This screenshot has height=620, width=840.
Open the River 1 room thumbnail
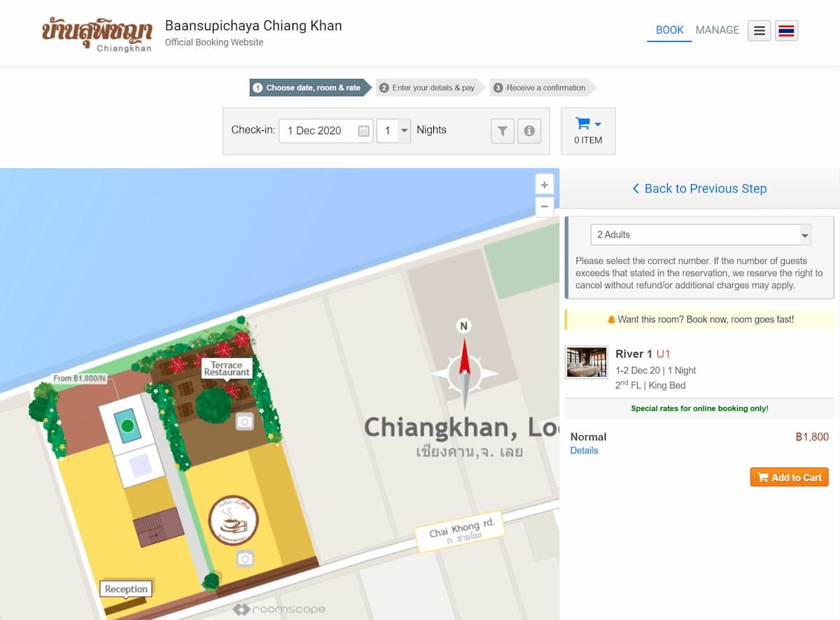click(x=586, y=361)
